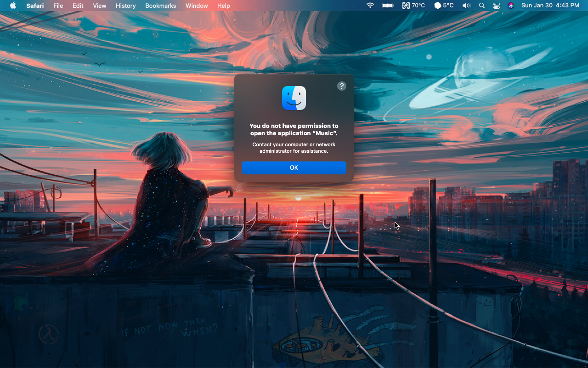Click the "Contact your computer or network administrator" text
This screenshot has width=588, height=368.
294,148
